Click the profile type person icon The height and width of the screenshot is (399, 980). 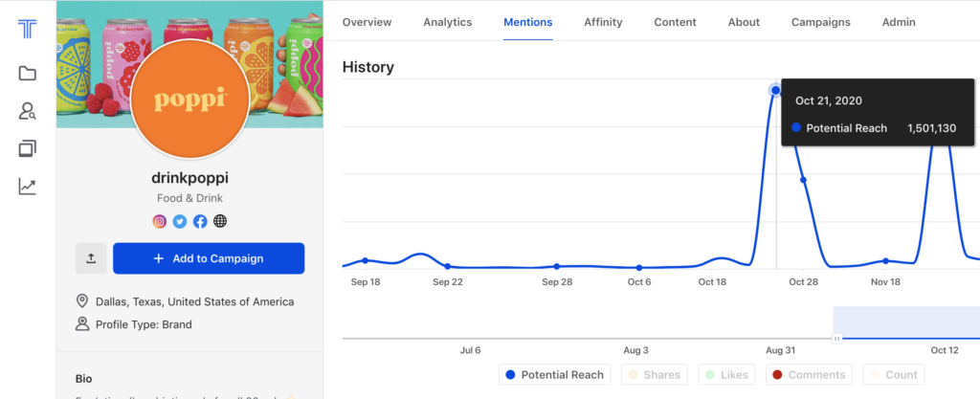point(82,324)
